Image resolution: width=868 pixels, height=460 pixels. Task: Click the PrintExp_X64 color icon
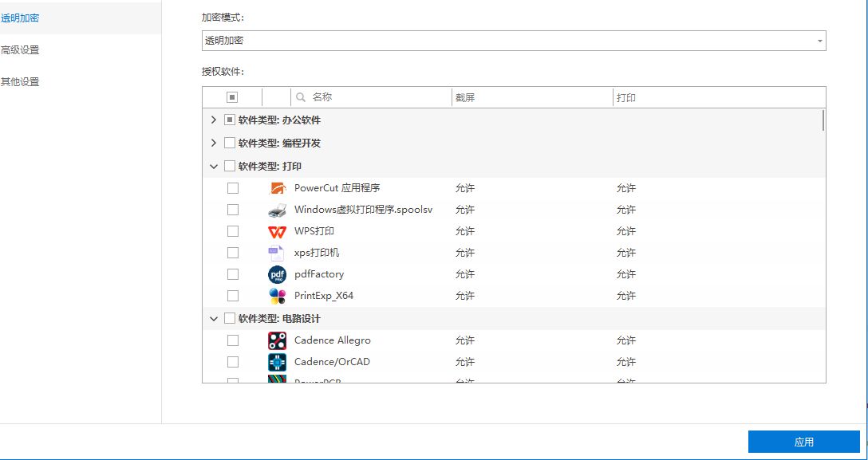(277, 296)
